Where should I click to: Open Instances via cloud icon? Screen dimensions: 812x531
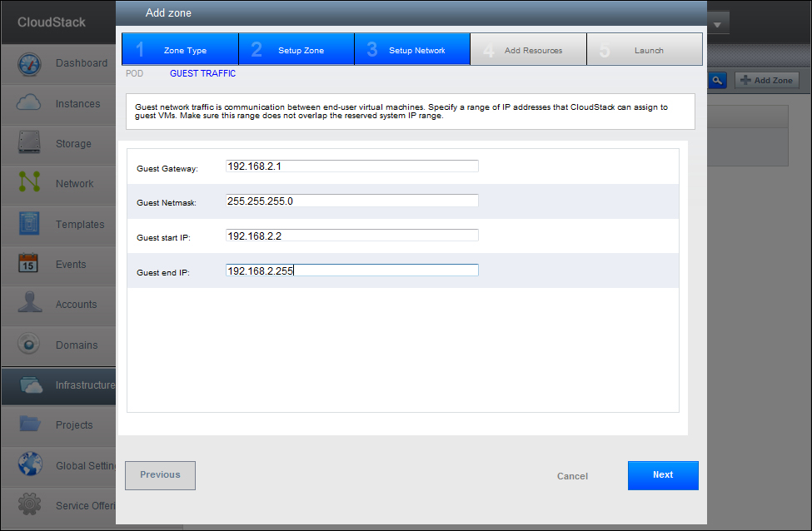[29, 104]
